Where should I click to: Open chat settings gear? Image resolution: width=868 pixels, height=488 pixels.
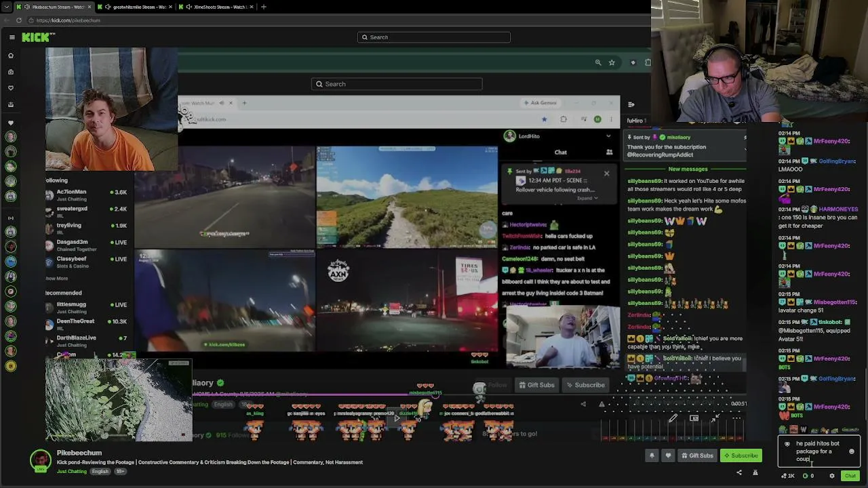pyautogui.click(x=832, y=476)
